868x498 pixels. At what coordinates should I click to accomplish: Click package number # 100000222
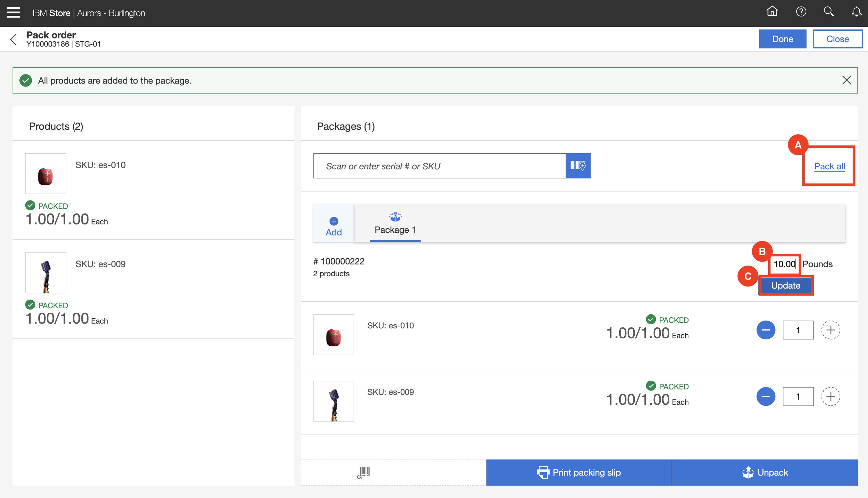(x=339, y=262)
